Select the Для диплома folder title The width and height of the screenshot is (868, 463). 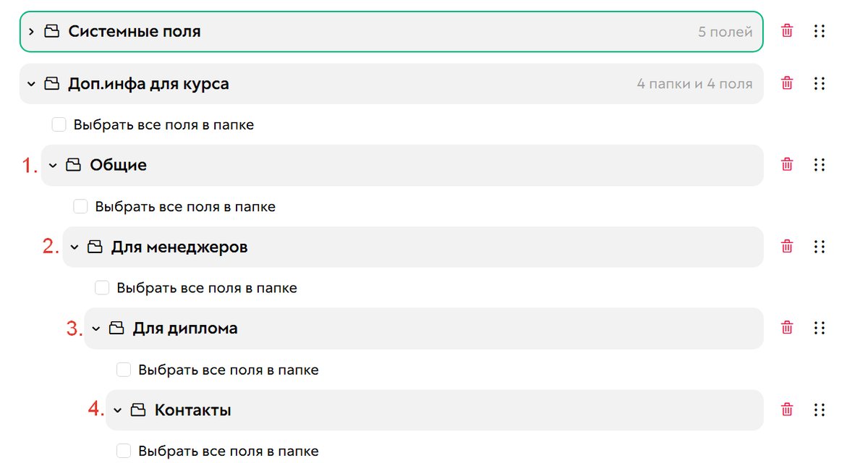185,328
